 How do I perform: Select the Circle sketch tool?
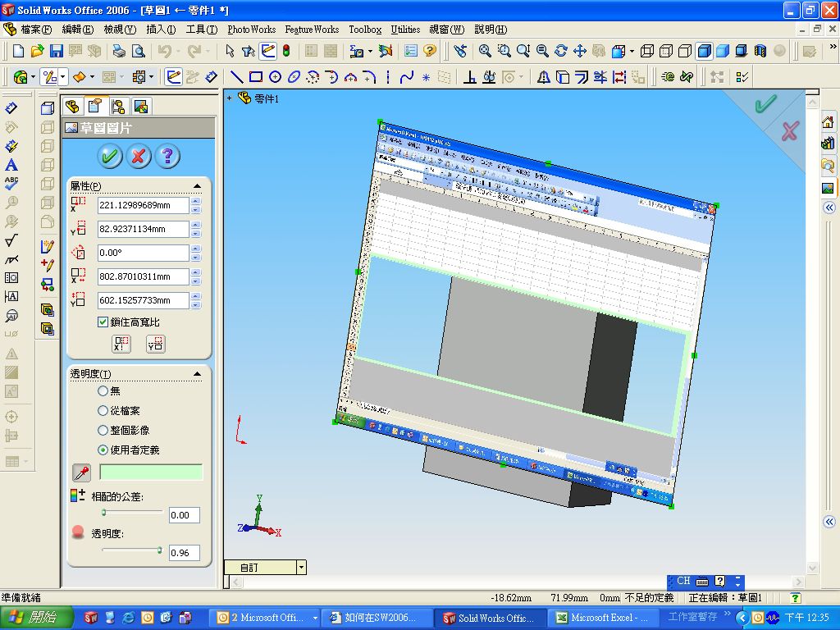(x=275, y=77)
